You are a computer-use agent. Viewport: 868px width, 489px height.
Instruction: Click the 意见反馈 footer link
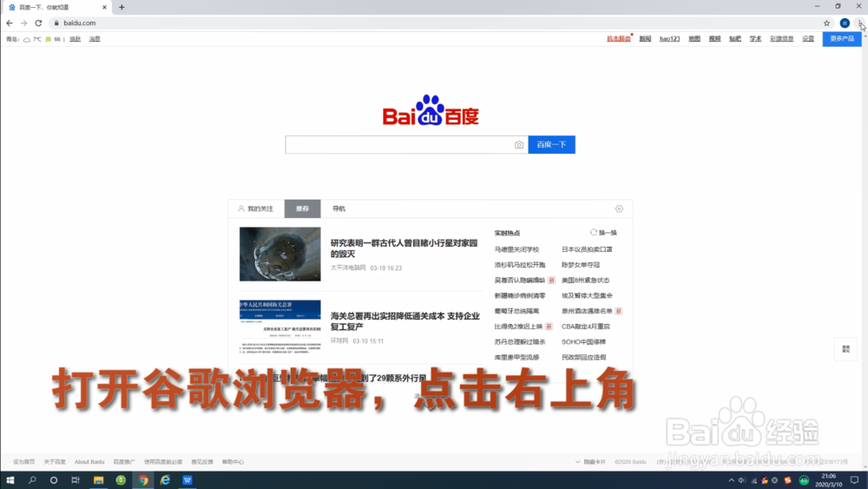[202, 462]
